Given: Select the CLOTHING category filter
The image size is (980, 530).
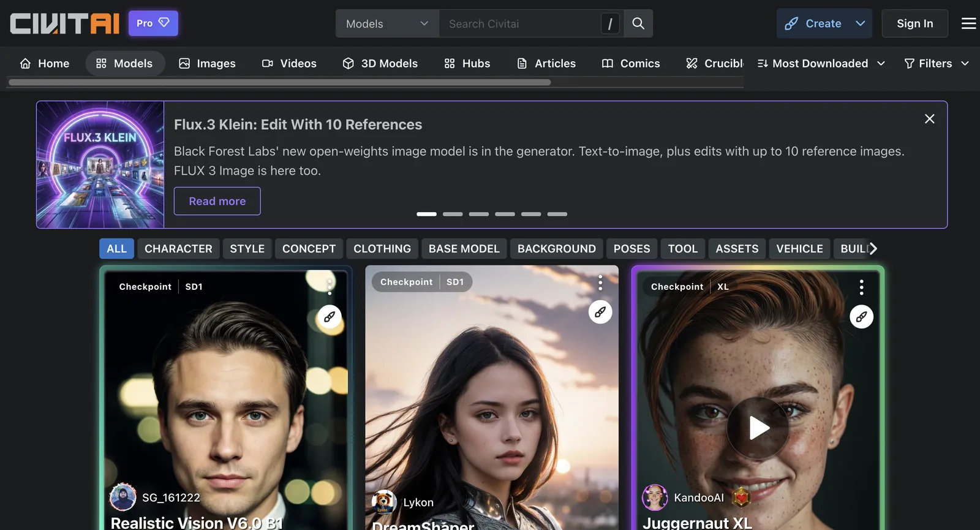Looking at the screenshot, I should click(382, 249).
